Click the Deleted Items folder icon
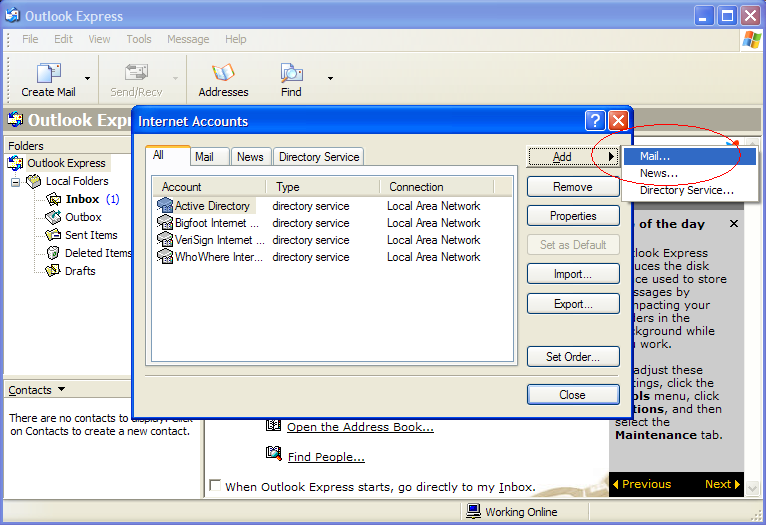The image size is (766, 525). coord(53,253)
